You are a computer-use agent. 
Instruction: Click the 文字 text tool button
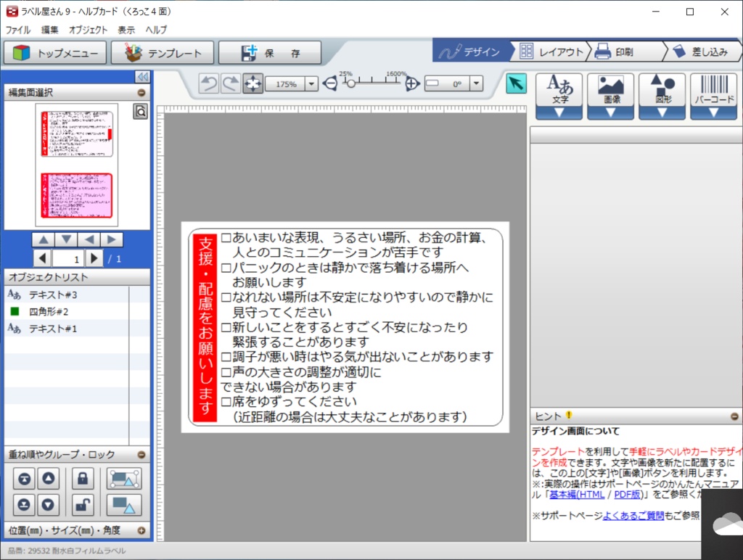click(559, 90)
